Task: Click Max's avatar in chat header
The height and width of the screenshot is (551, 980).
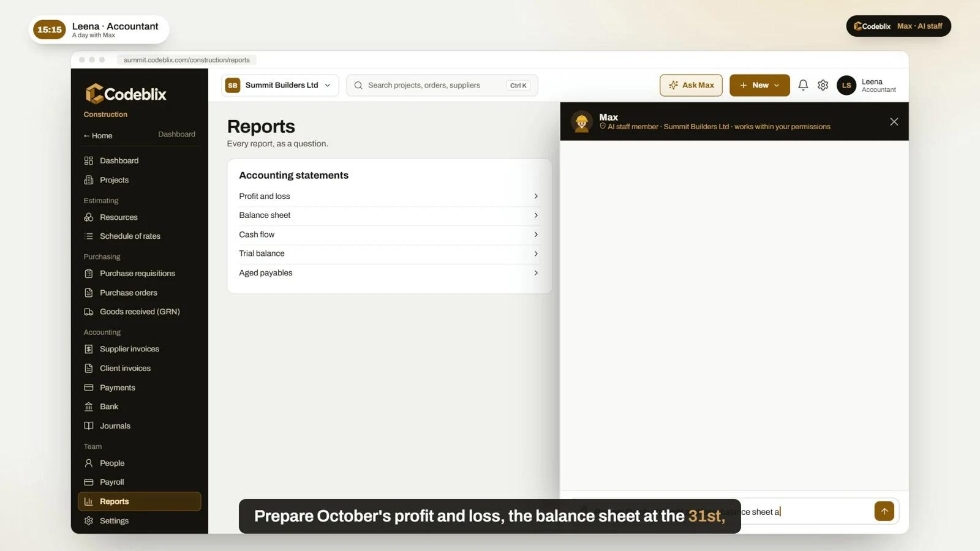Action: click(582, 122)
